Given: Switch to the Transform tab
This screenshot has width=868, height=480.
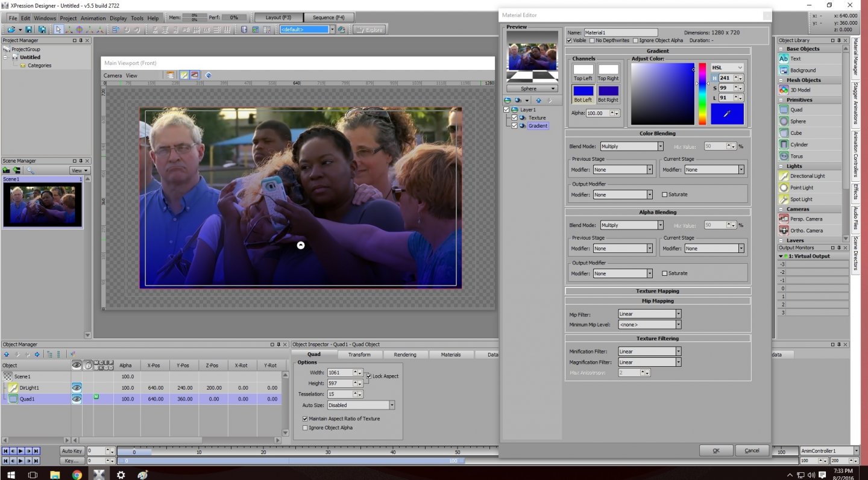Looking at the screenshot, I should 359,355.
